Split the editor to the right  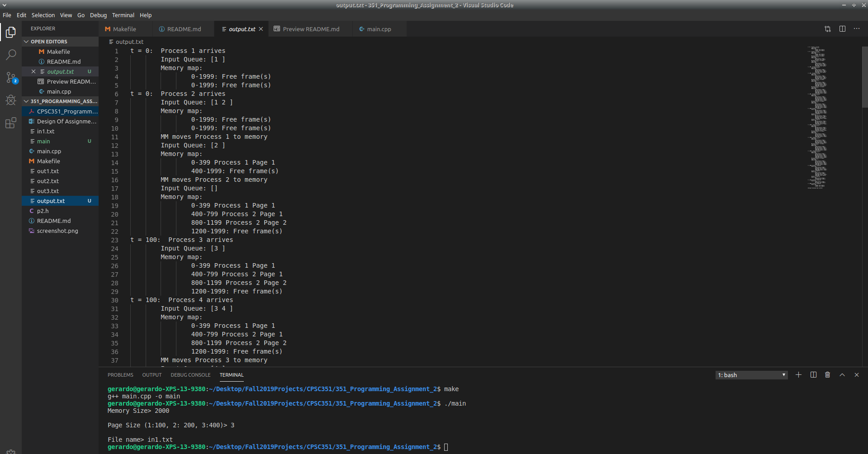coord(842,29)
